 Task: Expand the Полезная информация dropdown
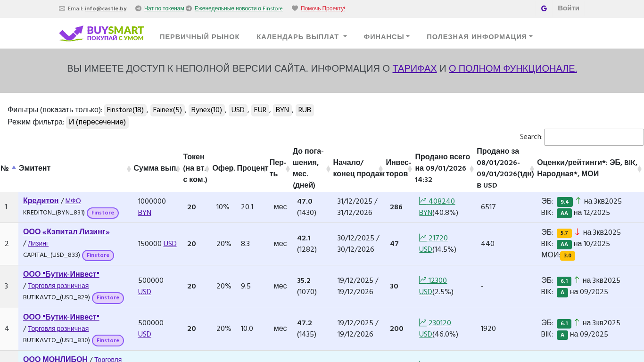pos(479,37)
